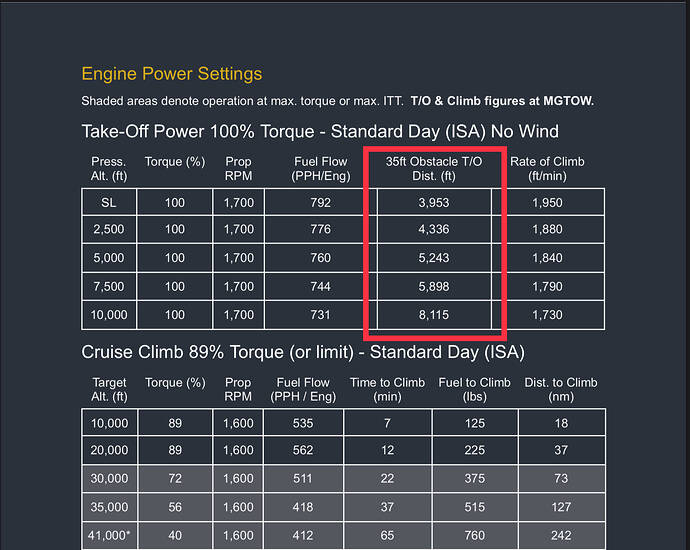This screenshot has height=550, width=690.
Task: Select the 5,243 distance cell
Action: [435, 259]
